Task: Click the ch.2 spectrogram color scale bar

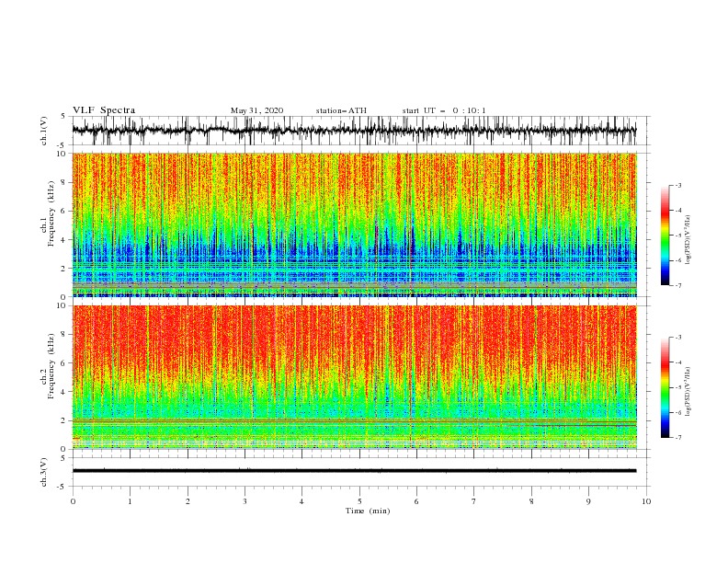Action: [665, 387]
